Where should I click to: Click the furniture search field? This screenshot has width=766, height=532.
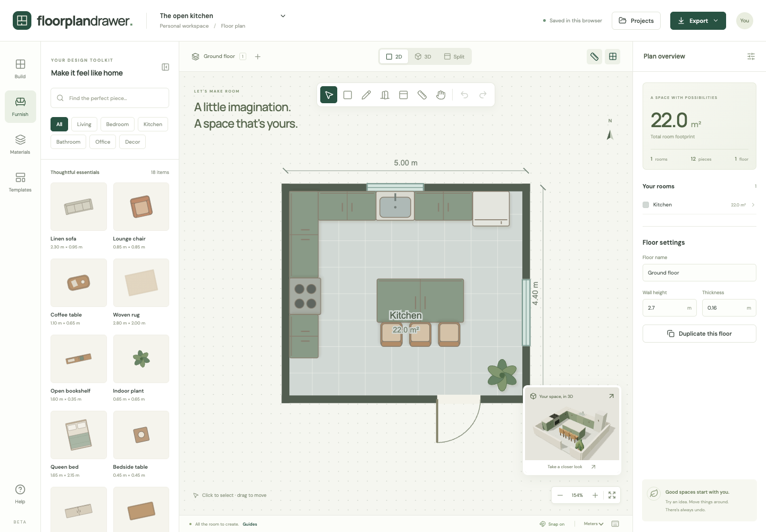pos(110,98)
